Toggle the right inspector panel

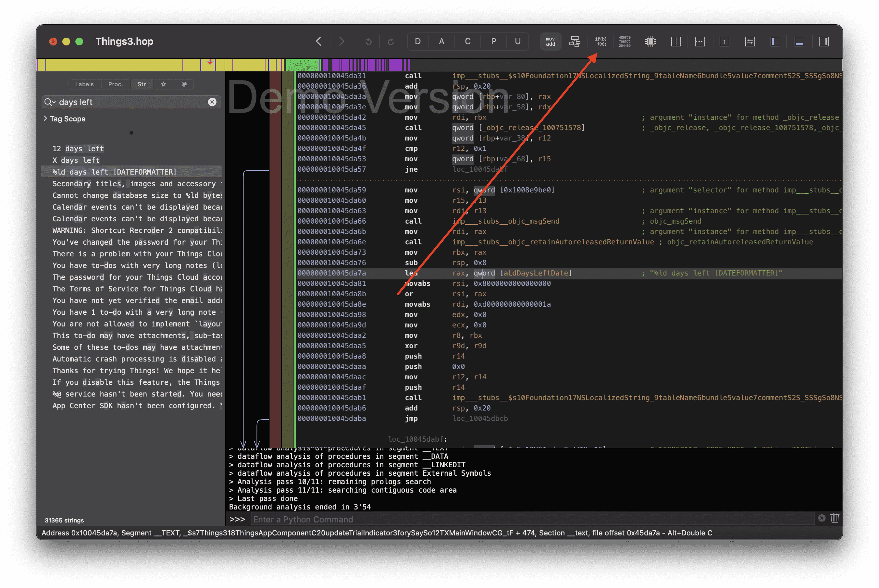pyautogui.click(x=823, y=41)
